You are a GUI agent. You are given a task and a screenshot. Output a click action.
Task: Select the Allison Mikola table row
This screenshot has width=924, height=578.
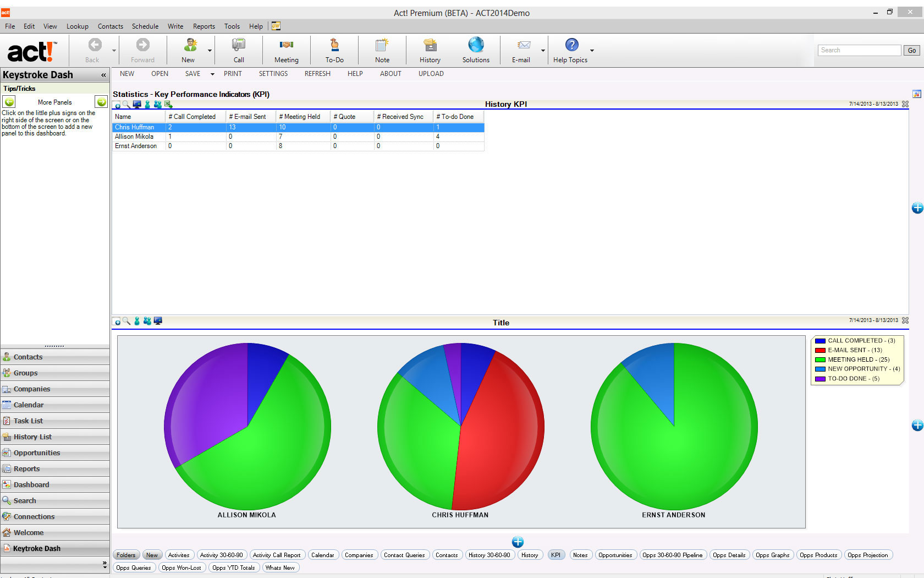coord(298,137)
